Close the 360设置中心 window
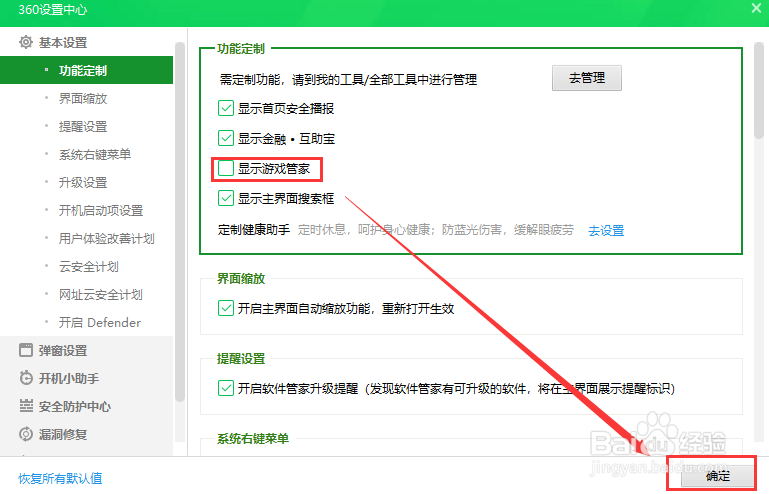This screenshot has width=769, height=494. point(756,8)
